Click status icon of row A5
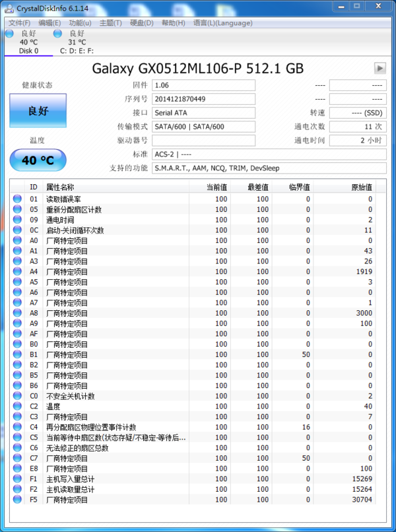This screenshot has width=396, height=532. pos(17,282)
